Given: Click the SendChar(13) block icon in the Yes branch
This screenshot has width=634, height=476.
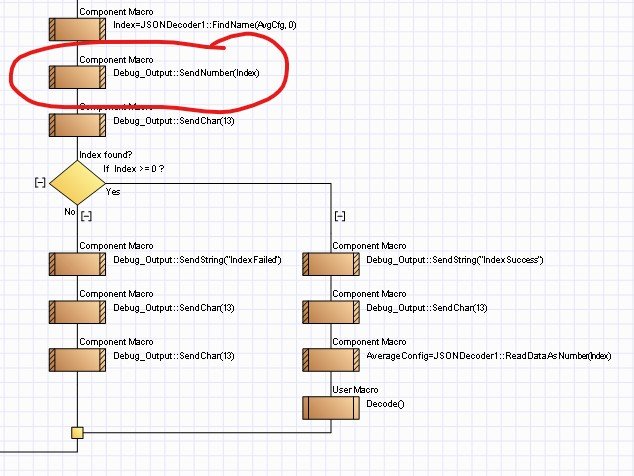Looking at the screenshot, I should coord(331,310).
